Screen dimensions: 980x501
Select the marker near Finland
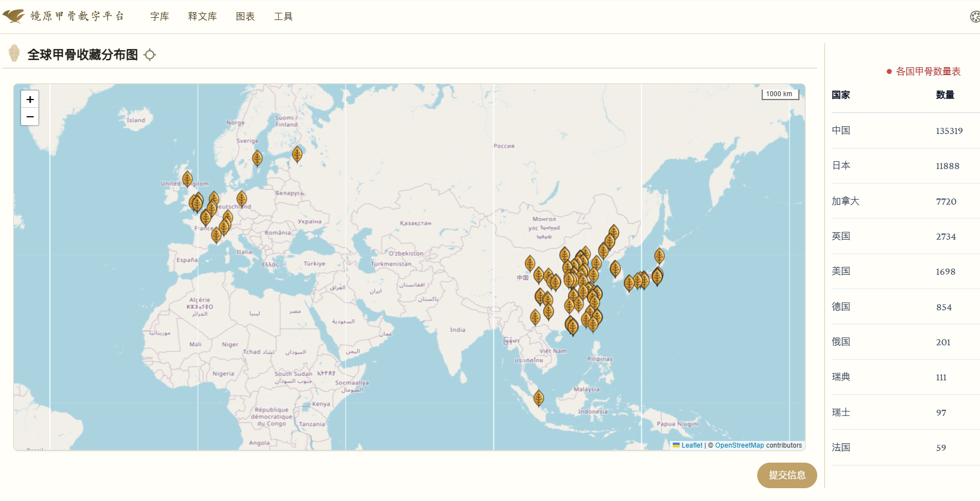pos(297,154)
